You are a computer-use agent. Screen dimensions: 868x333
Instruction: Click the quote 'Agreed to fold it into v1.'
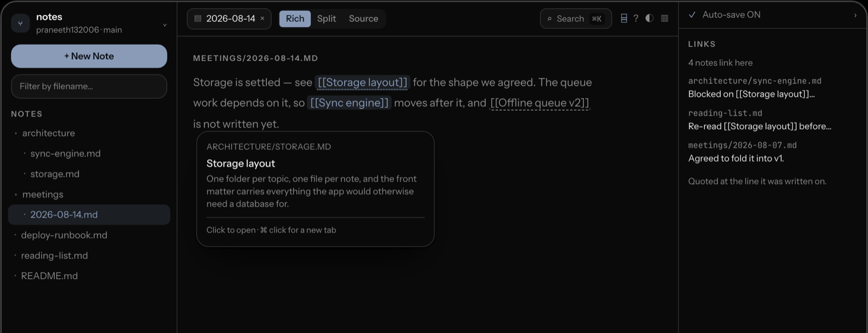point(736,159)
